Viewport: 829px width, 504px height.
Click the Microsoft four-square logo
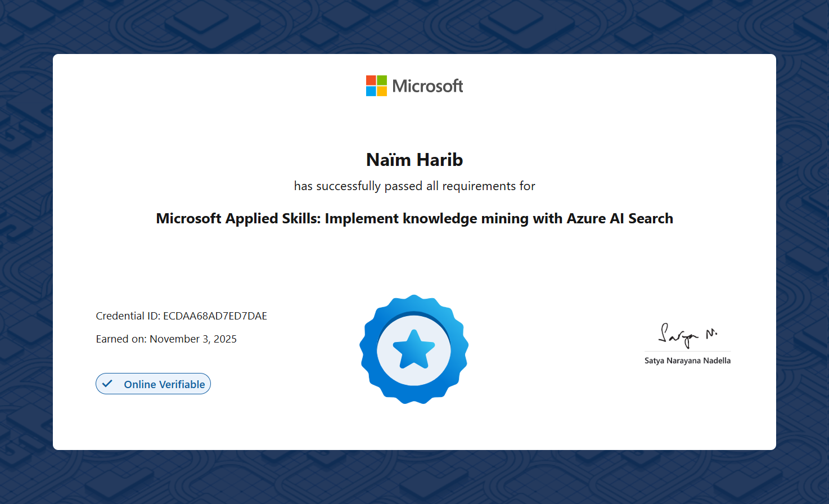(x=376, y=85)
